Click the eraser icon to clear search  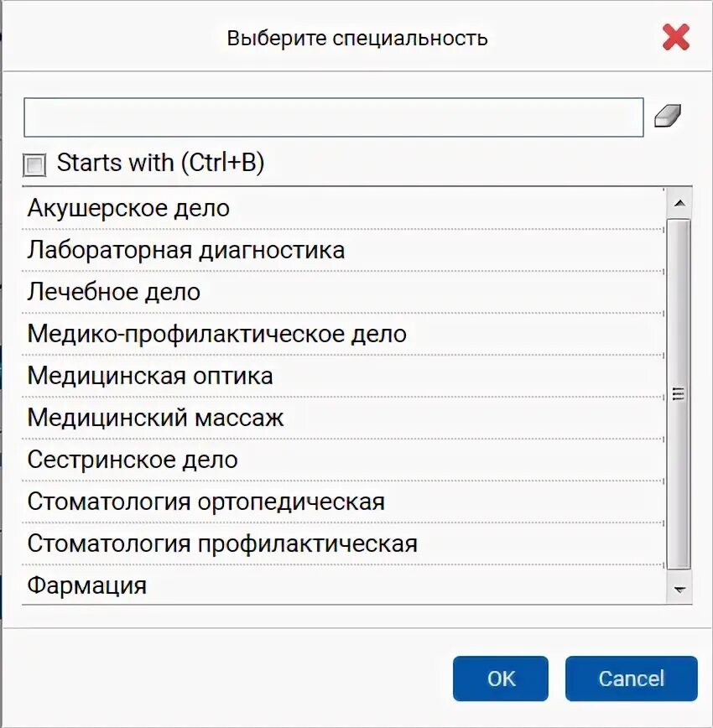click(667, 117)
